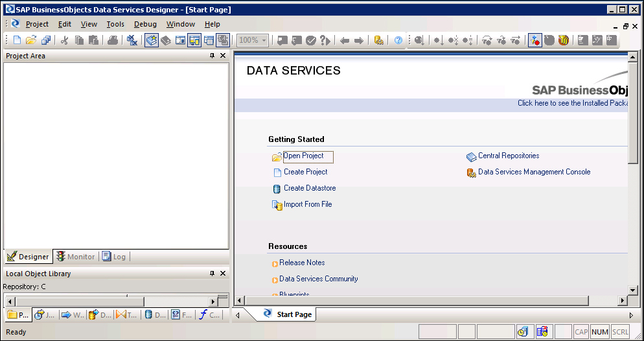Click the golden funnel filter toolbar icon
The height and width of the screenshot is (341, 644).
pos(564,40)
